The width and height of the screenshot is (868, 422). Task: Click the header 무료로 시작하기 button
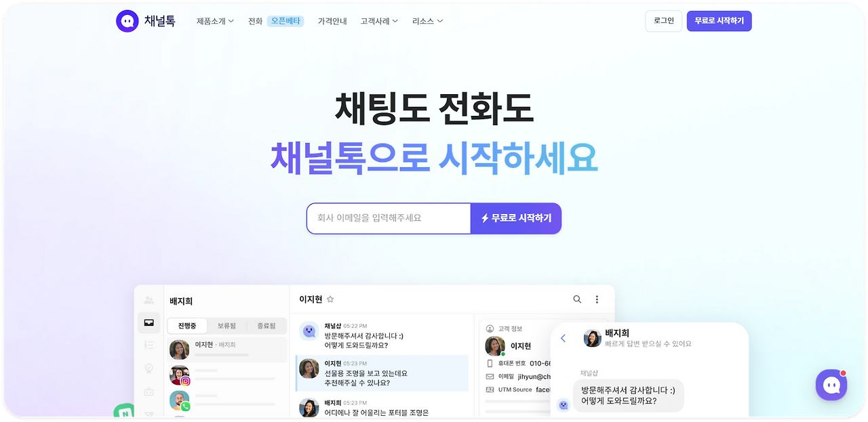click(719, 21)
